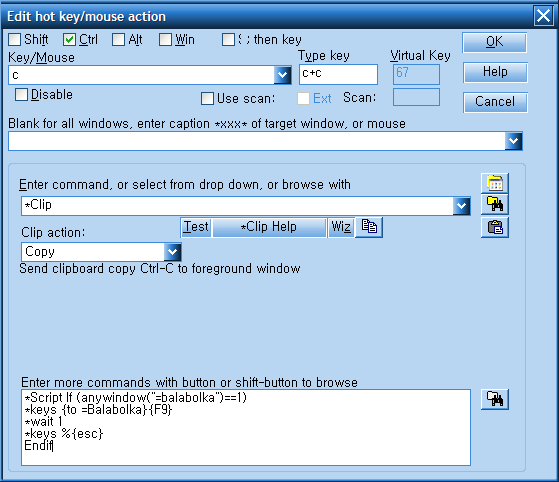Close the Edit hot key dialog
Viewport: 559px width, 482px height.
click(543, 16)
